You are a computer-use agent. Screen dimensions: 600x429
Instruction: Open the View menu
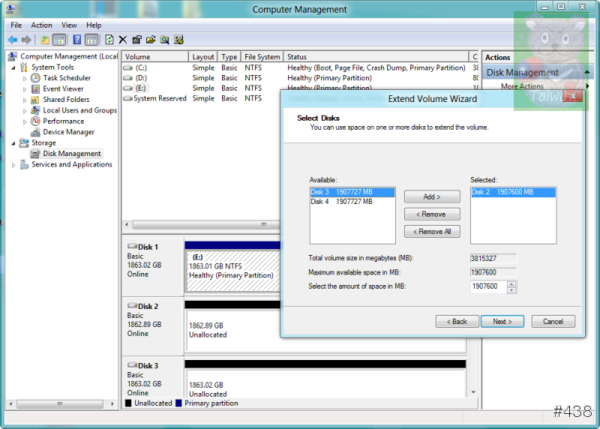coord(68,24)
